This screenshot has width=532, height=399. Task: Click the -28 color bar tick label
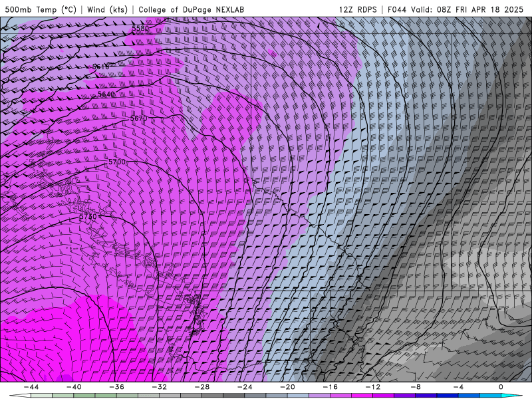[x=202, y=387]
